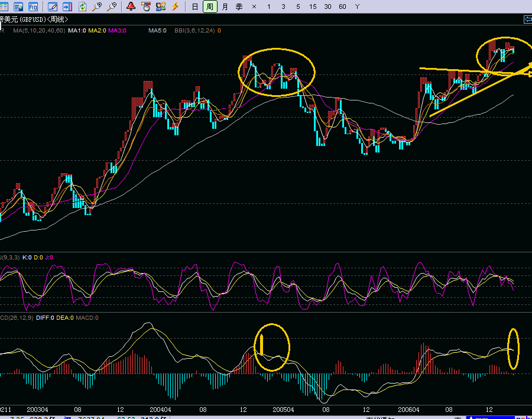Click the back arrow icon at top right
Screen dimensions: 532x419
tap(528, 20)
